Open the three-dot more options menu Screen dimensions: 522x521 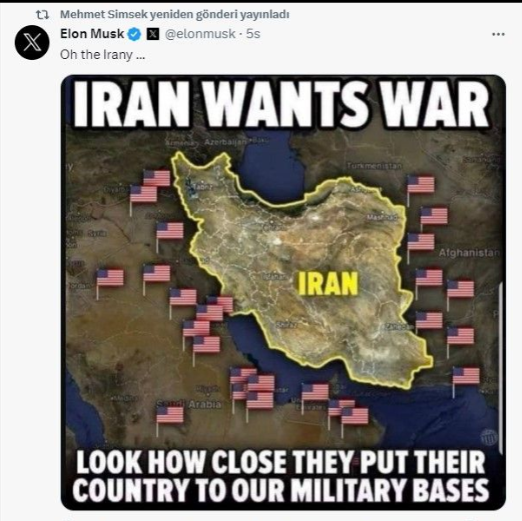[x=498, y=34]
